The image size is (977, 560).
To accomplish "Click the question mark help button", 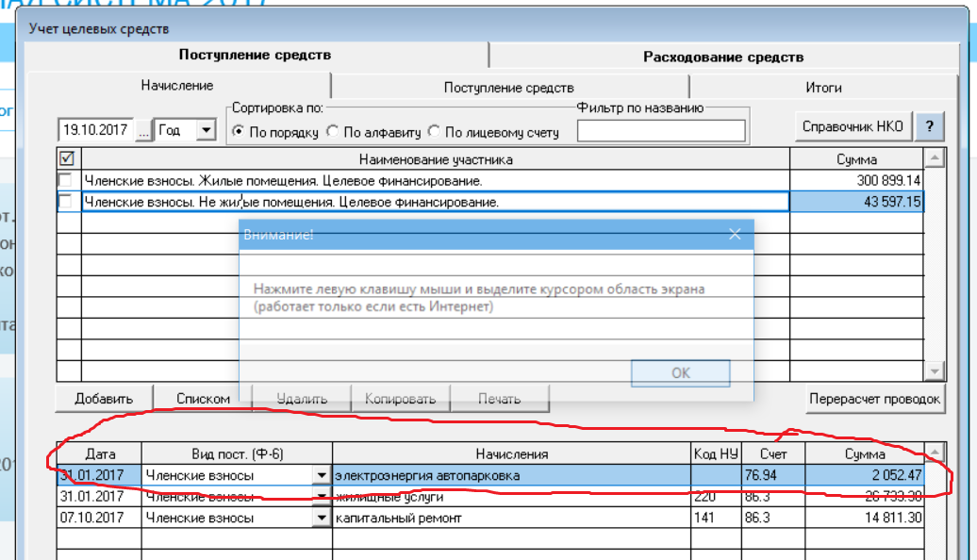I will pyautogui.click(x=929, y=126).
